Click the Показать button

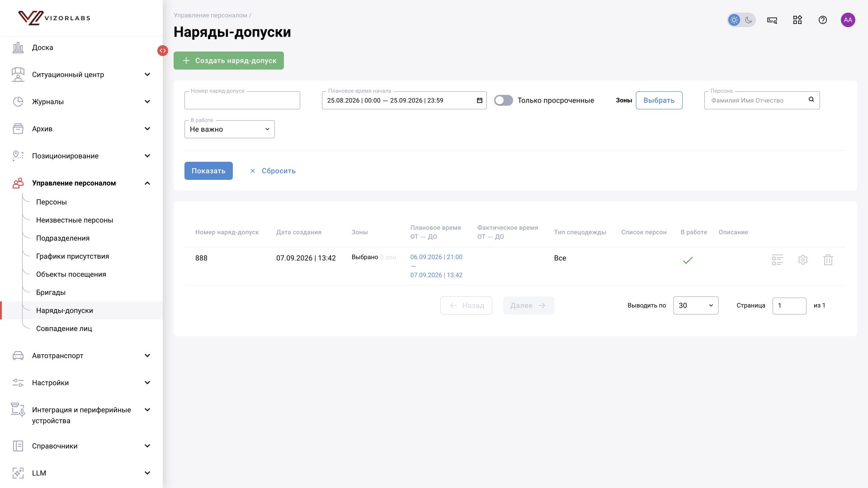click(x=208, y=171)
